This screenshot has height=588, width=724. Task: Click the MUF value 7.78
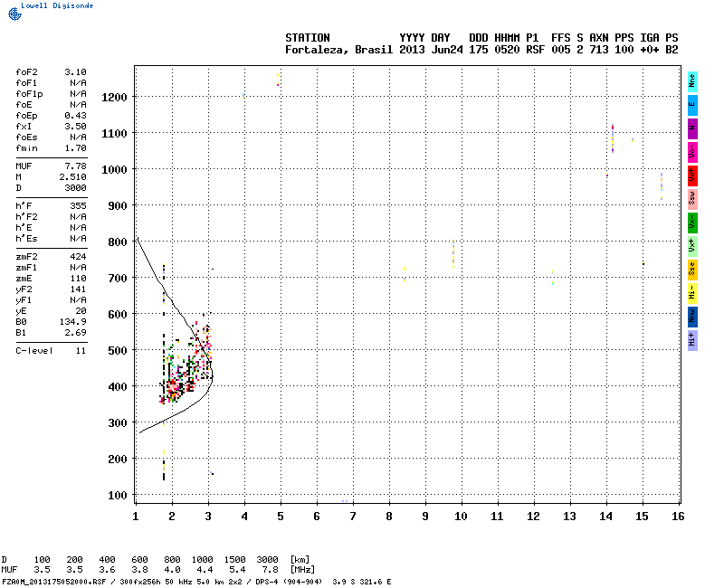(x=75, y=166)
